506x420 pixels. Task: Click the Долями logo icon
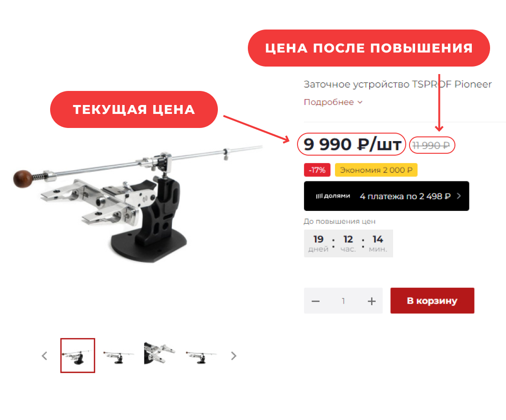coord(333,196)
